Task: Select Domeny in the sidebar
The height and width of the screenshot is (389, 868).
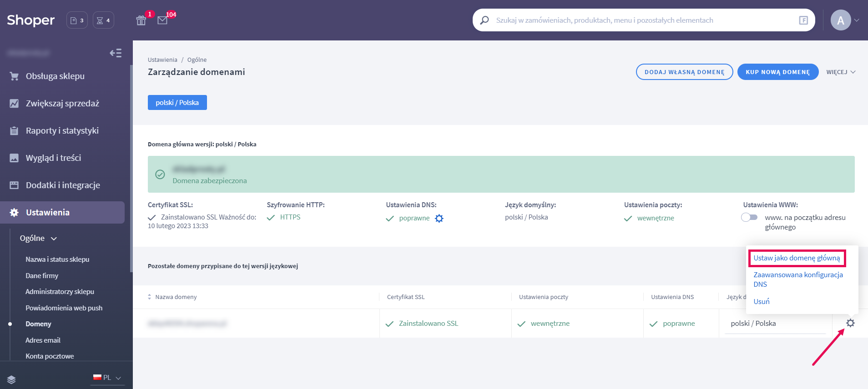Action: [38, 324]
